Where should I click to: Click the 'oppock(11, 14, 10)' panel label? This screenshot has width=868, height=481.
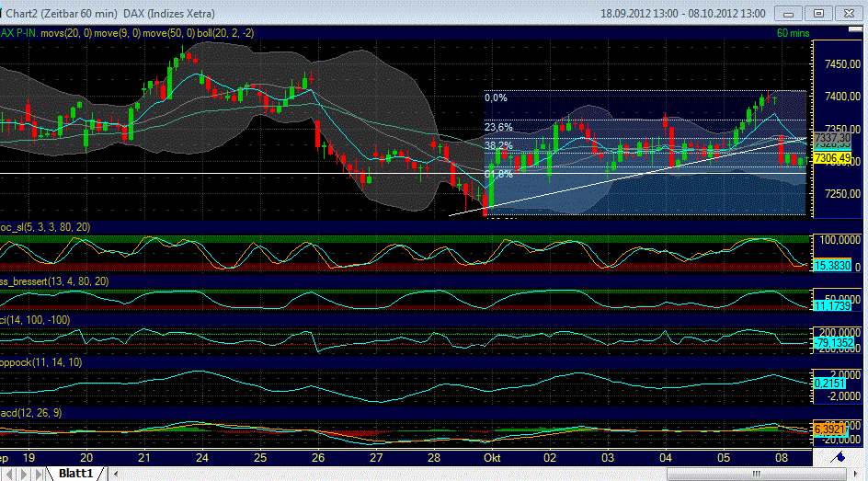41,362
